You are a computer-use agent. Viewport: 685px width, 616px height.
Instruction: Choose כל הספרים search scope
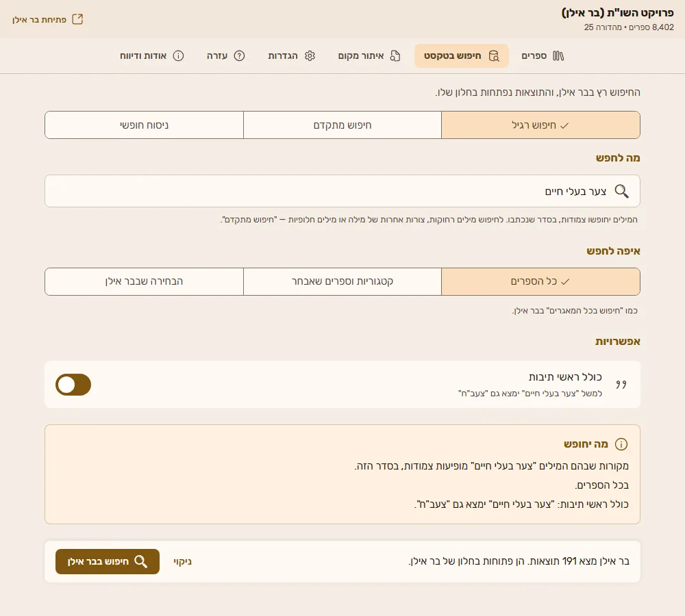click(541, 281)
